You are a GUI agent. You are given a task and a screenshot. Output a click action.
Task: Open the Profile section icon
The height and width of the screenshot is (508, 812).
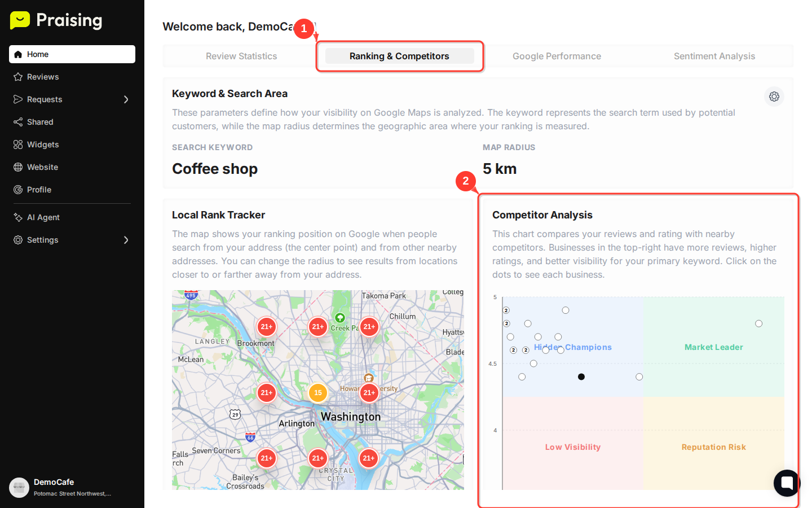(x=17, y=190)
